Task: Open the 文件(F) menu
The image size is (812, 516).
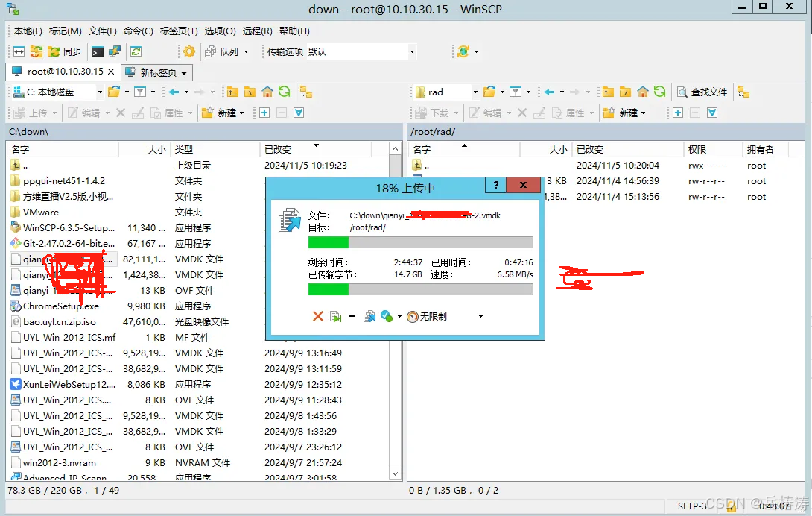Action: (x=103, y=31)
